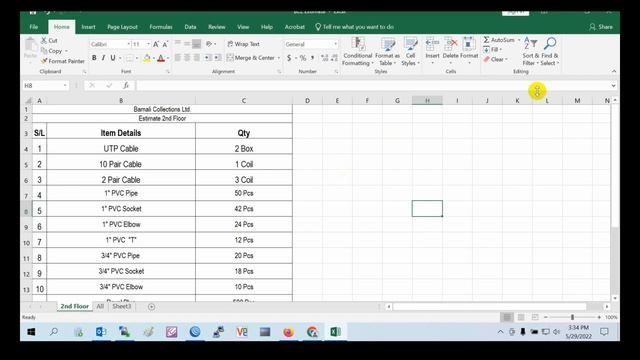This screenshot has width=640, height=360.
Task: Toggle bold formatting
Action: pyautogui.click(x=94, y=58)
